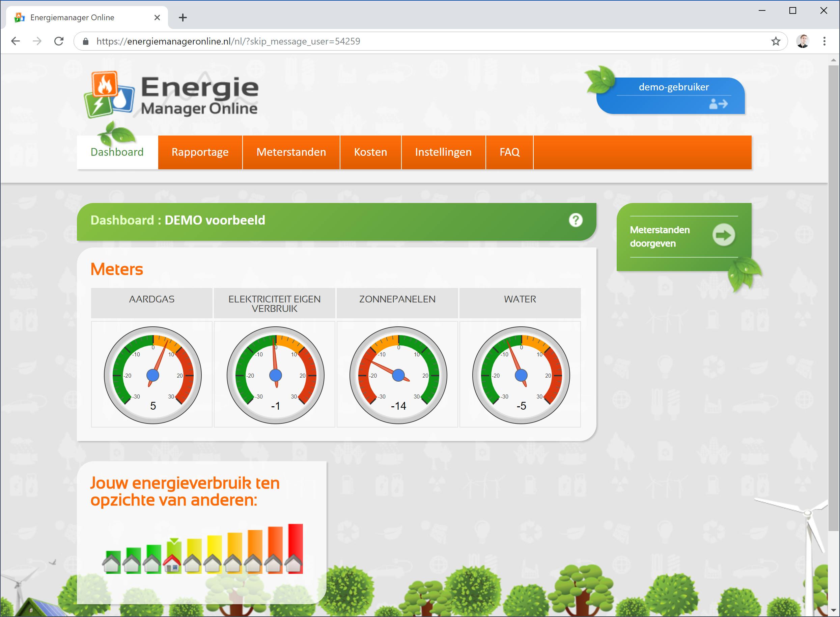840x617 pixels.
Task: Click the demo-gebruiker username link
Action: pos(673,87)
